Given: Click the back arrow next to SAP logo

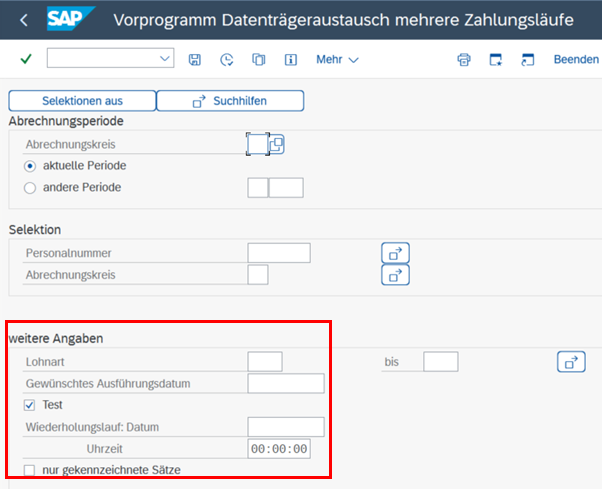Looking at the screenshot, I should tap(24, 19).
